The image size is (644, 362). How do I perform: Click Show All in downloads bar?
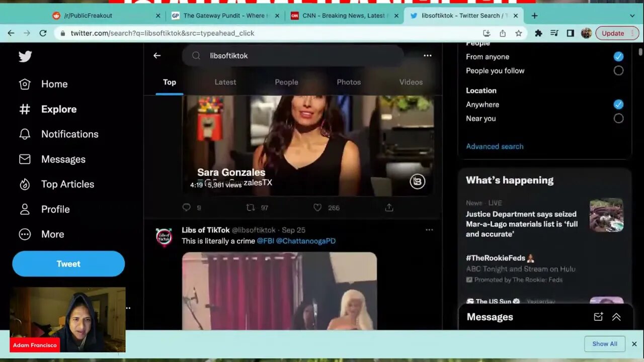point(605,344)
